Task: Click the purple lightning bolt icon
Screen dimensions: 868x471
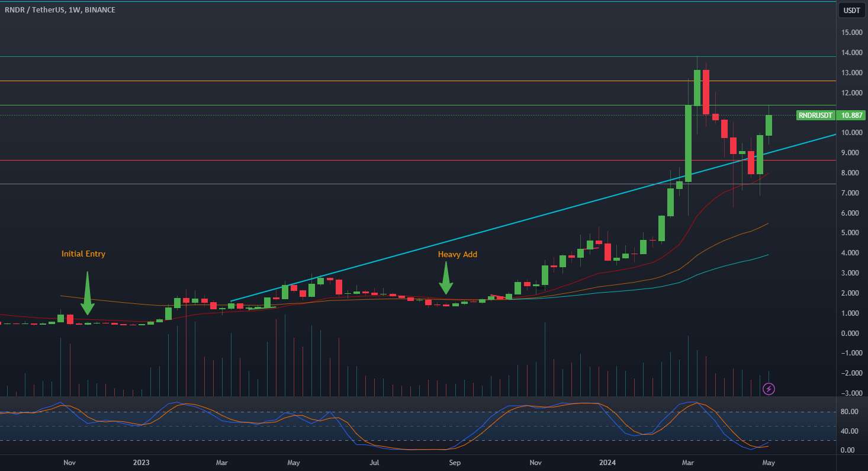Action: click(769, 389)
